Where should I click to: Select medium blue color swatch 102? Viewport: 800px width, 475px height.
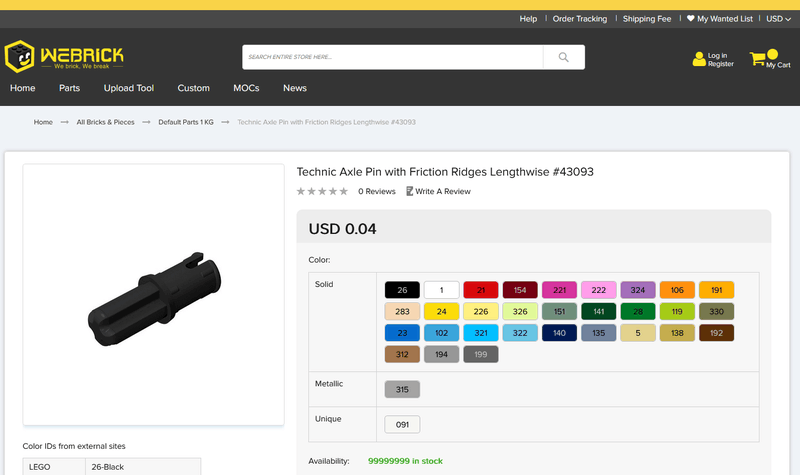441,333
